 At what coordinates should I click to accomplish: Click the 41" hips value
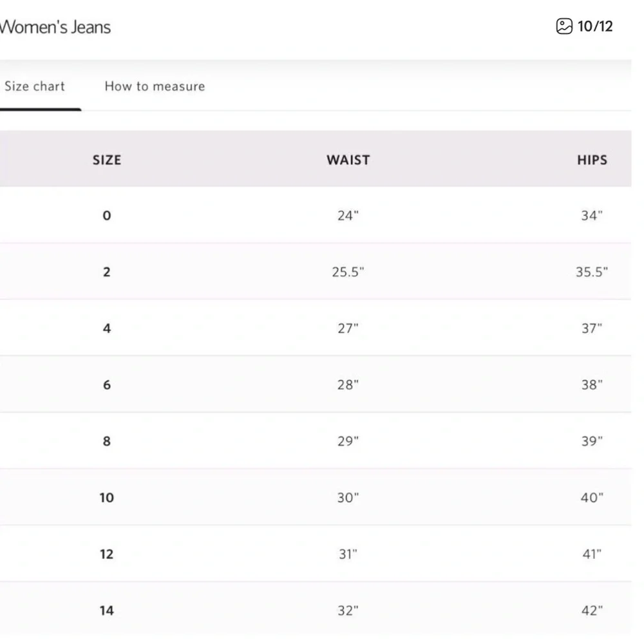[x=592, y=554]
